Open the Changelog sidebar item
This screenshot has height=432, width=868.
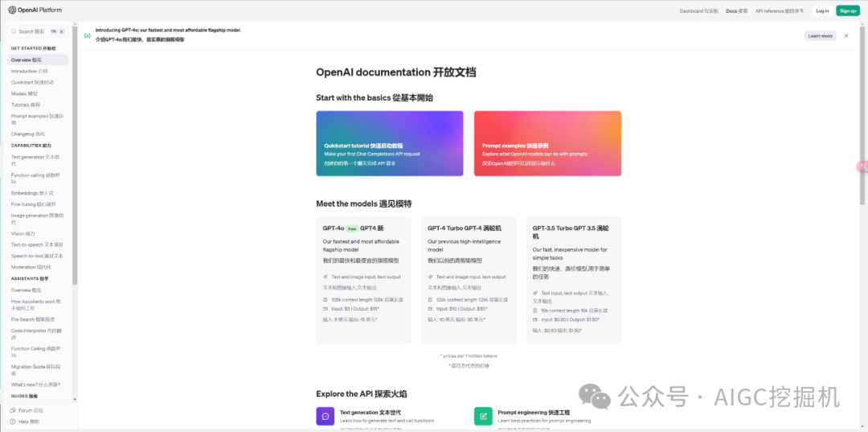click(27, 134)
